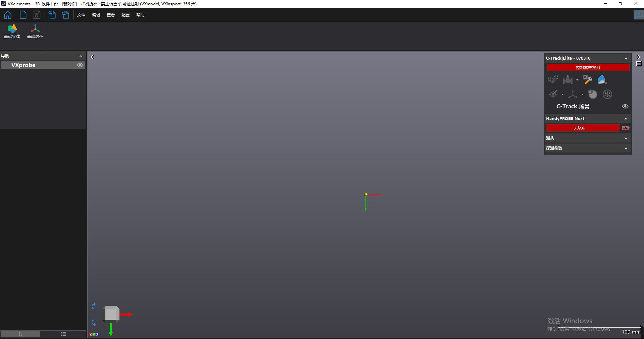Click the C-Track 场景 label
Viewport: 644px width, 339px height.
click(x=573, y=106)
